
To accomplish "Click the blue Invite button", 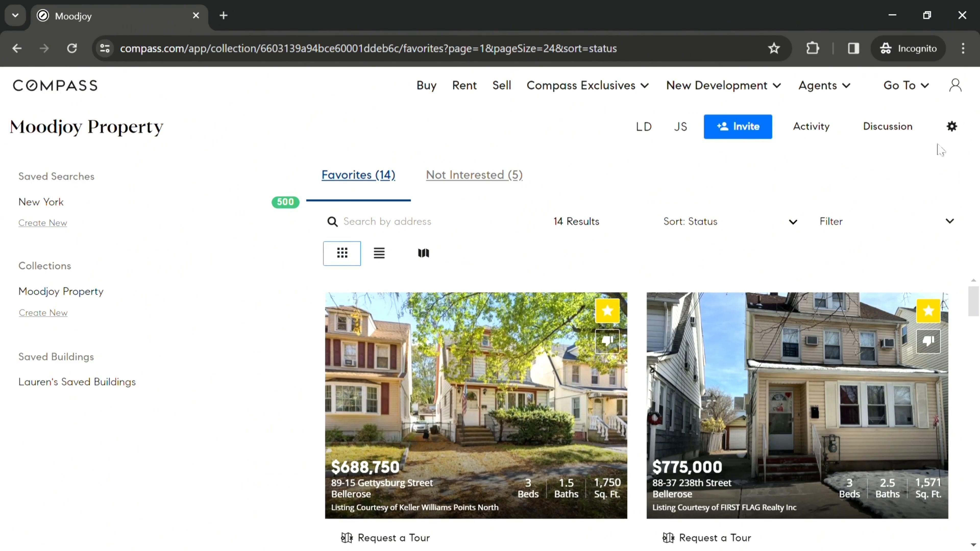I will (x=738, y=127).
